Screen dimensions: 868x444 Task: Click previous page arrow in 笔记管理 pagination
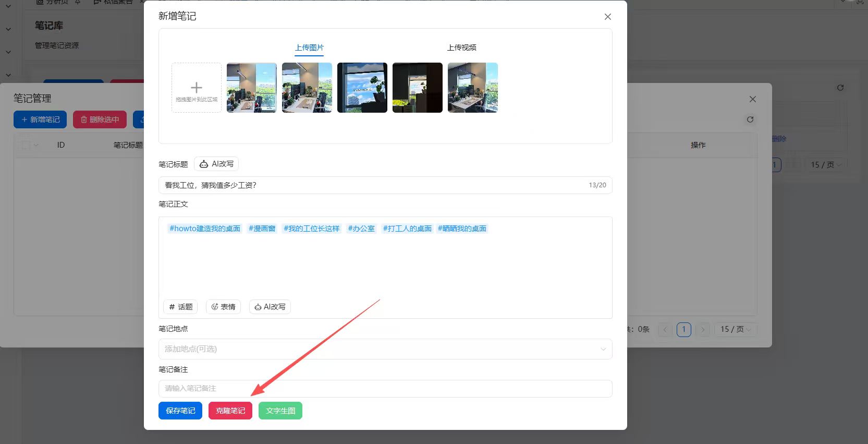click(665, 329)
